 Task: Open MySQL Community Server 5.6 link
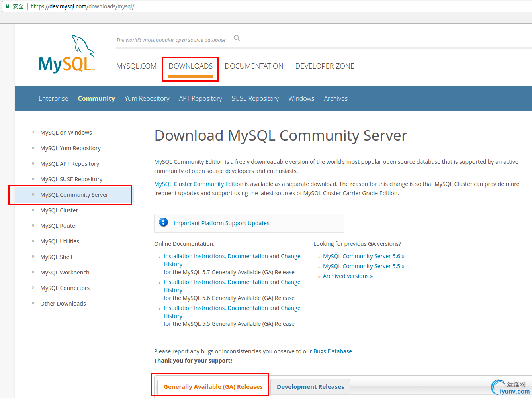click(x=364, y=256)
